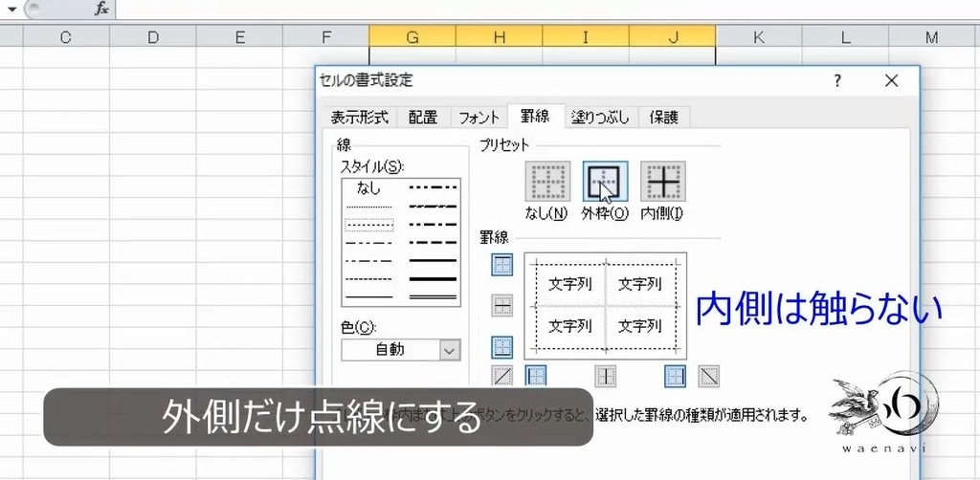The image size is (980, 480).
Task: Select column J header
Action: [x=673, y=37]
